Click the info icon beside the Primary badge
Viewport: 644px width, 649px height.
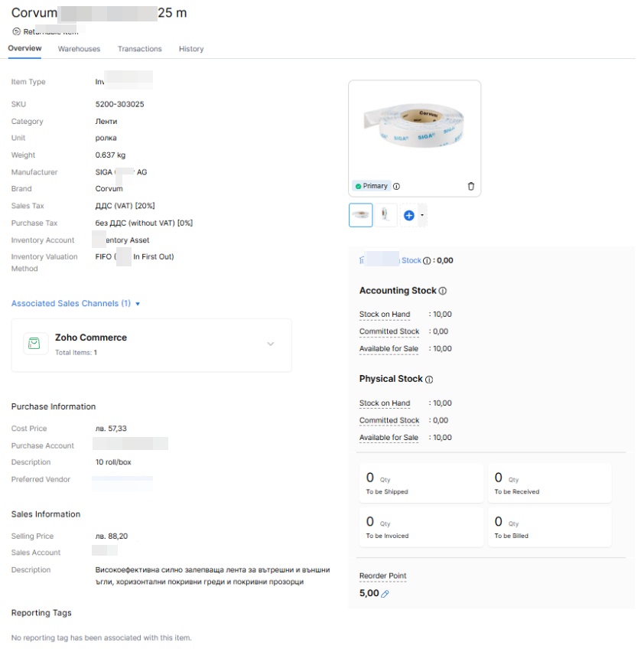(395, 186)
